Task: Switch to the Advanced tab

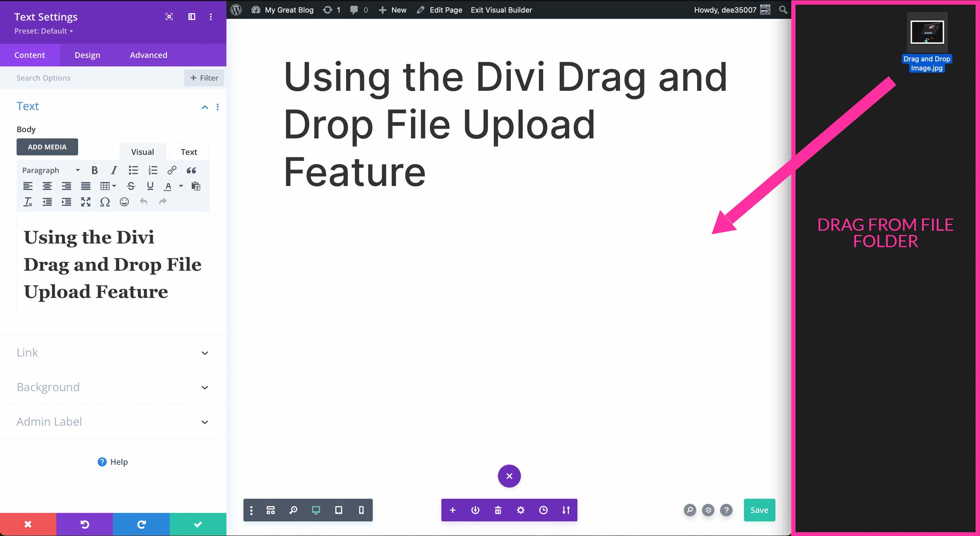Action: pos(149,55)
